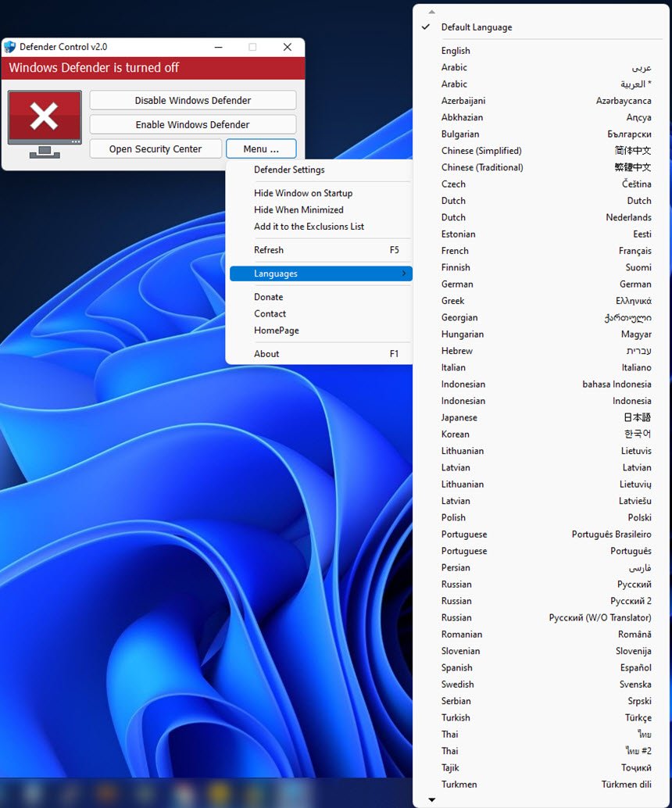Select Thai #2 language entry

tap(541, 751)
